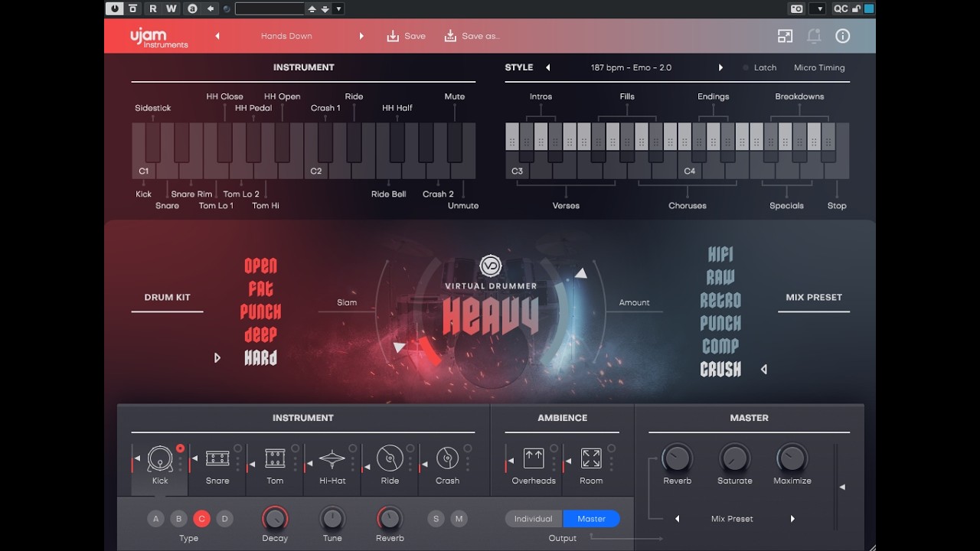
Task: Click the master Saturate knob
Action: pos(734,458)
